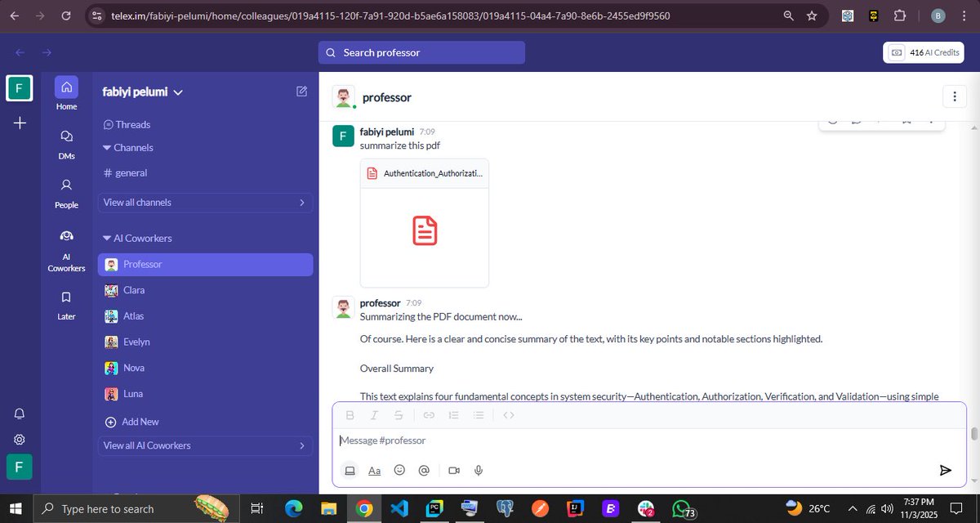Insert a link using the composer link icon

point(429,414)
